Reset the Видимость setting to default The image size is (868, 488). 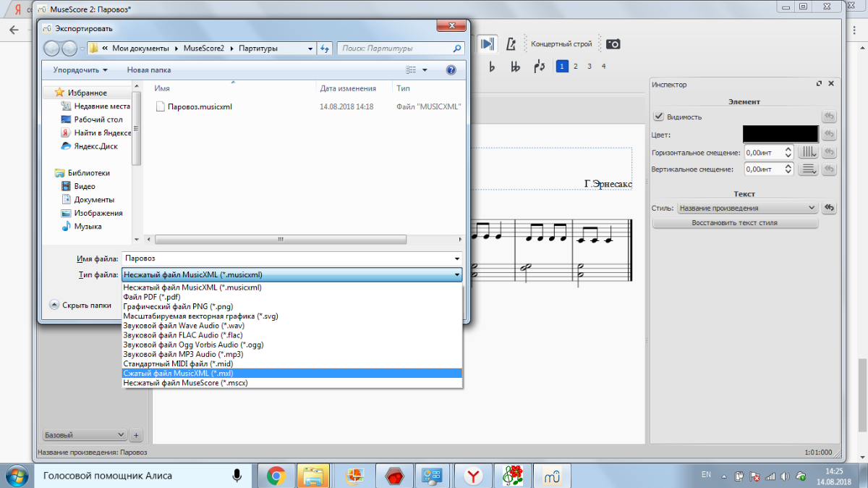click(830, 117)
